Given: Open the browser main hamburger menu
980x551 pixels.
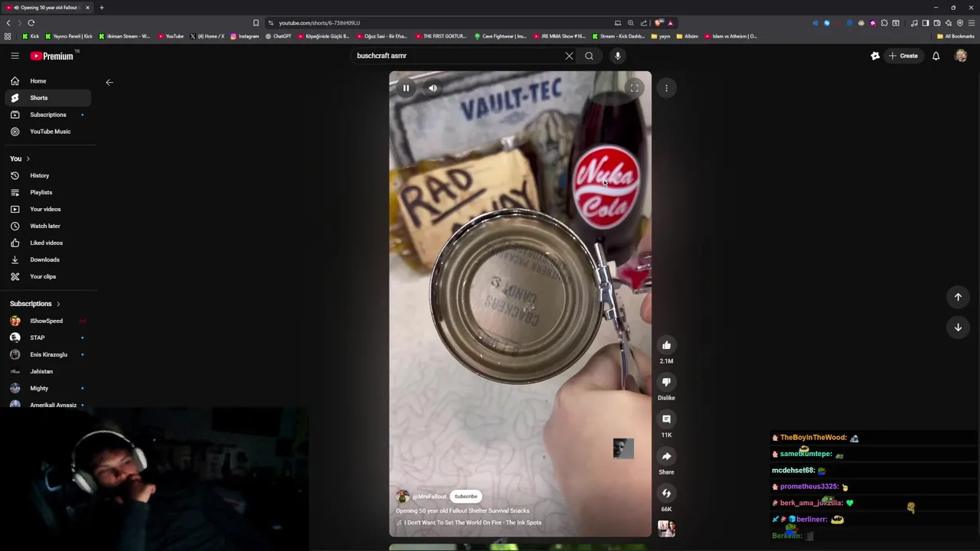Looking at the screenshot, I should click(x=971, y=23).
